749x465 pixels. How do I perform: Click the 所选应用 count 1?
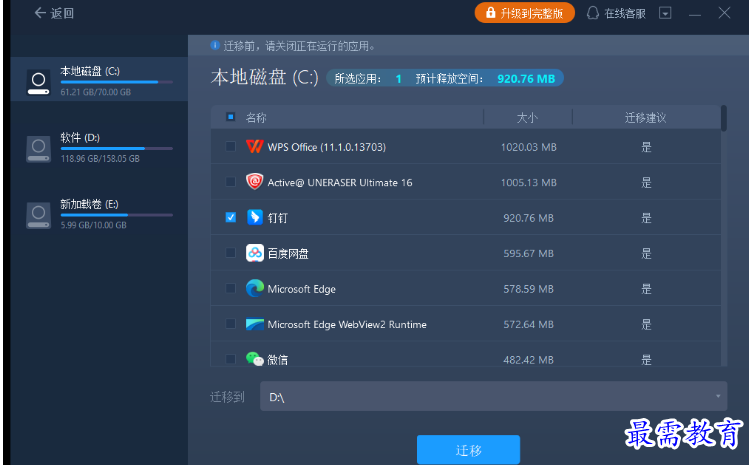[x=398, y=79]
